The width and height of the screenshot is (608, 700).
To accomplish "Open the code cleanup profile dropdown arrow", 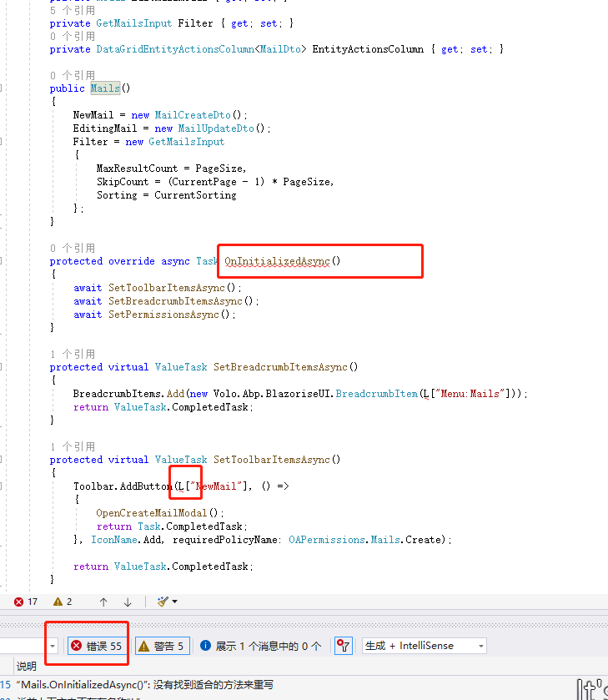I will [174, 602].
